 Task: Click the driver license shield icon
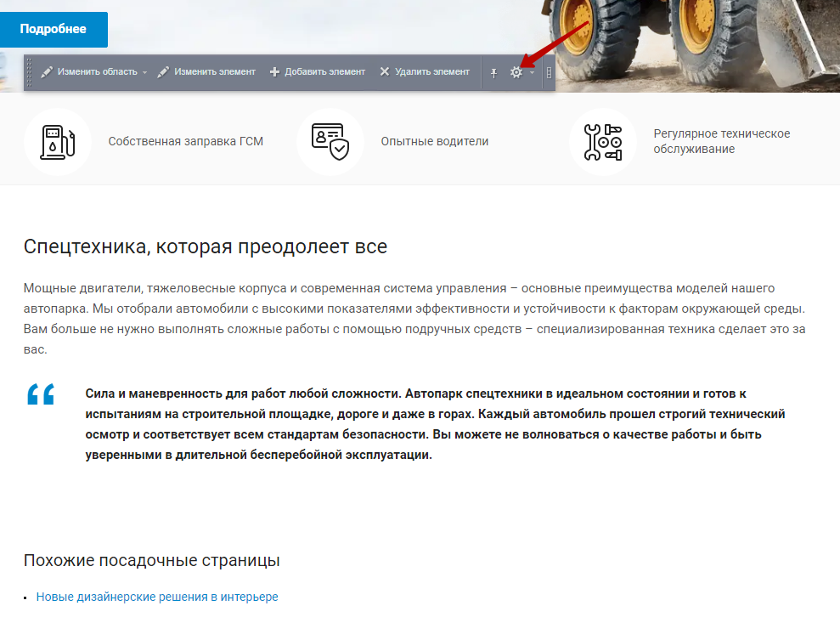[x=330, y=142]
